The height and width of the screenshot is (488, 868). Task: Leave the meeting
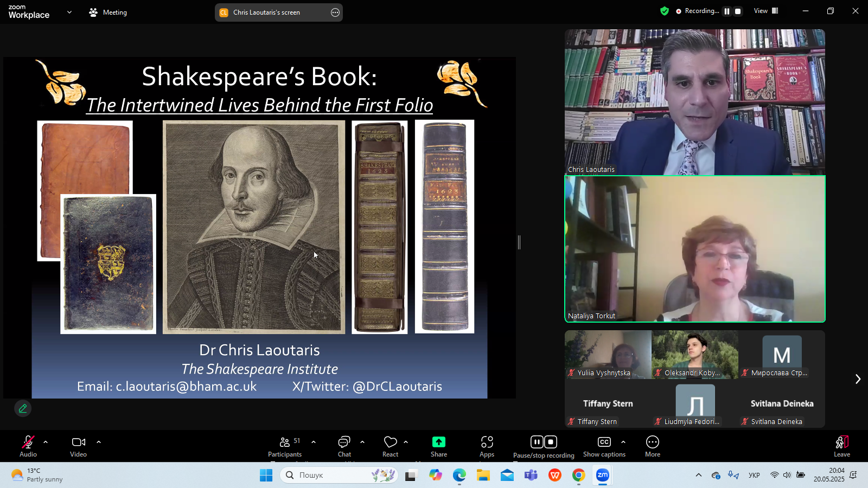click(841, 447)
